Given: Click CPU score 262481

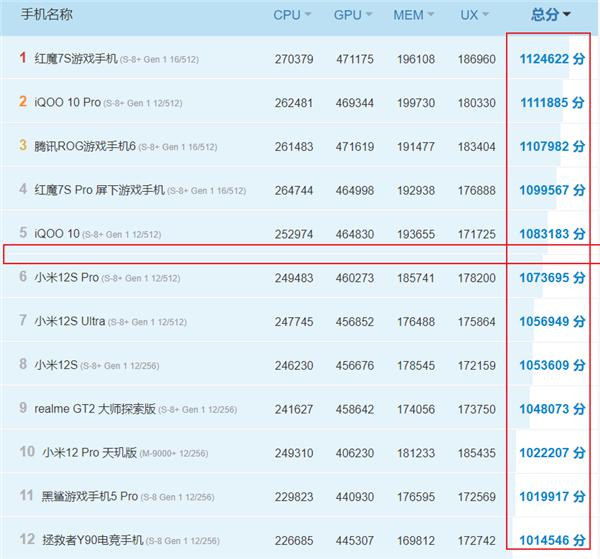Looking at the screenshot, I should pos(294,103).
